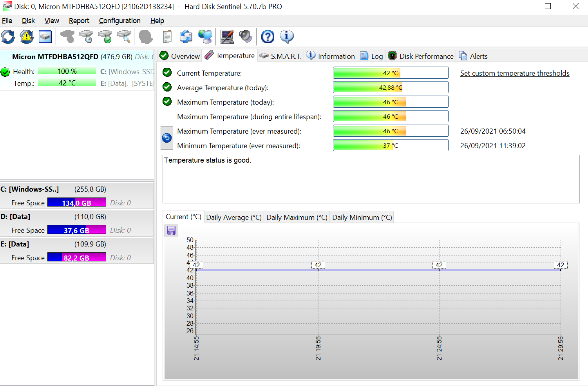Click the 26/09/2021 11:39:02 timestamp
This screenshot has width=588, height=386.
pos(493,146)
